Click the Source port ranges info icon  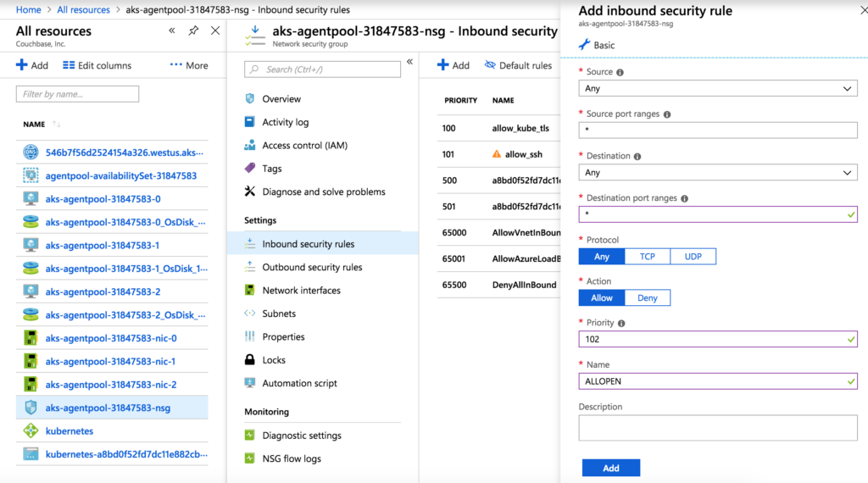(667, 114)
